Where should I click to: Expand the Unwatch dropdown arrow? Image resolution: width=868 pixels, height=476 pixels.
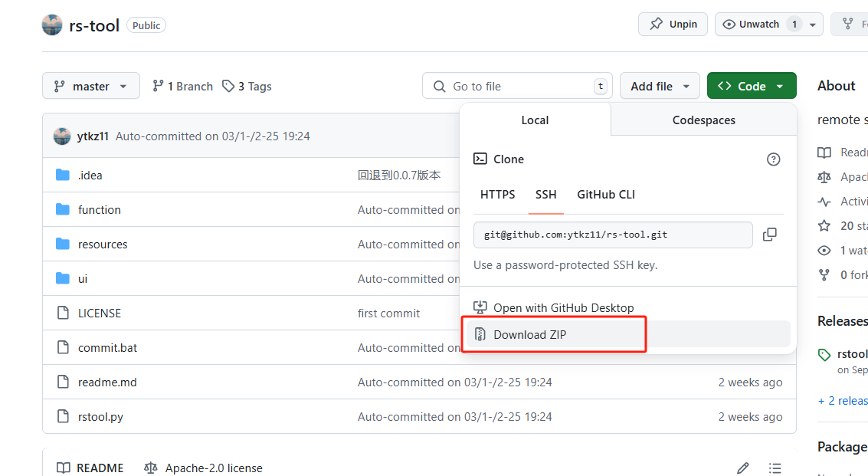813,25
